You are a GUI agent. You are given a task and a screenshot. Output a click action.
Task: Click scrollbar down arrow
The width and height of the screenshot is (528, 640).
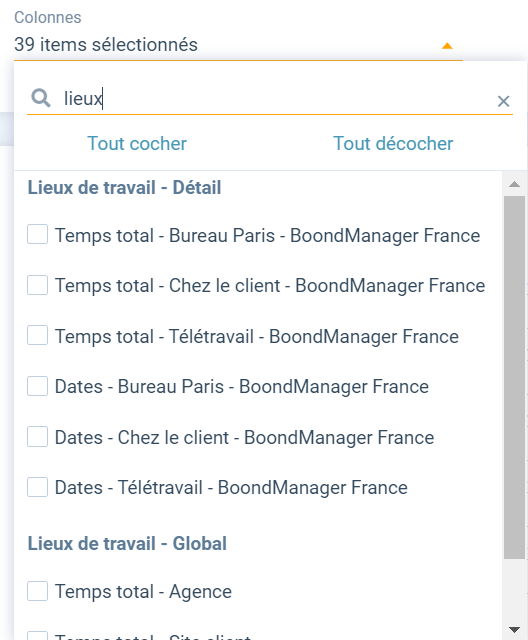[x=514, y=629]
